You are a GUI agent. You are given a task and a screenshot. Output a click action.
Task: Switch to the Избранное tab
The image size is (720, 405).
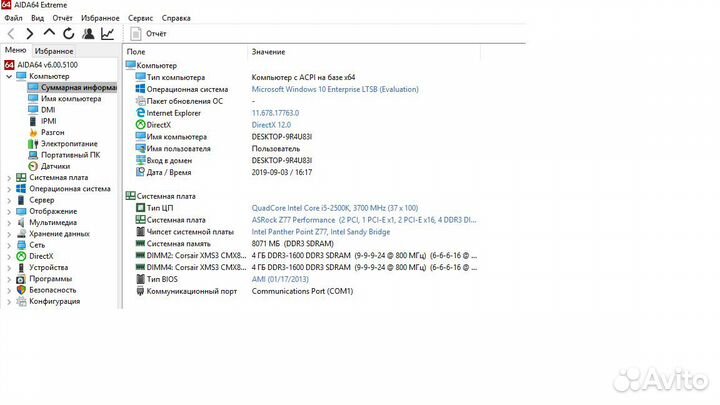tap(54, 50)
